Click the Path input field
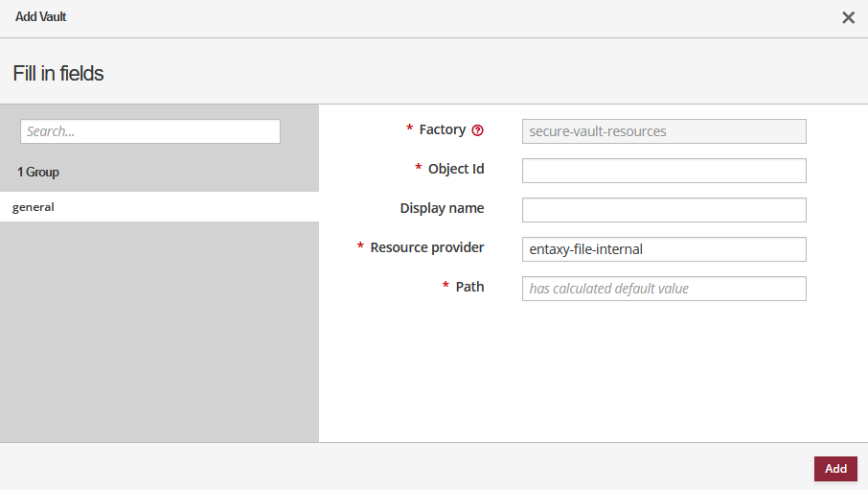 pyautogui.click(x=664, y=289)
